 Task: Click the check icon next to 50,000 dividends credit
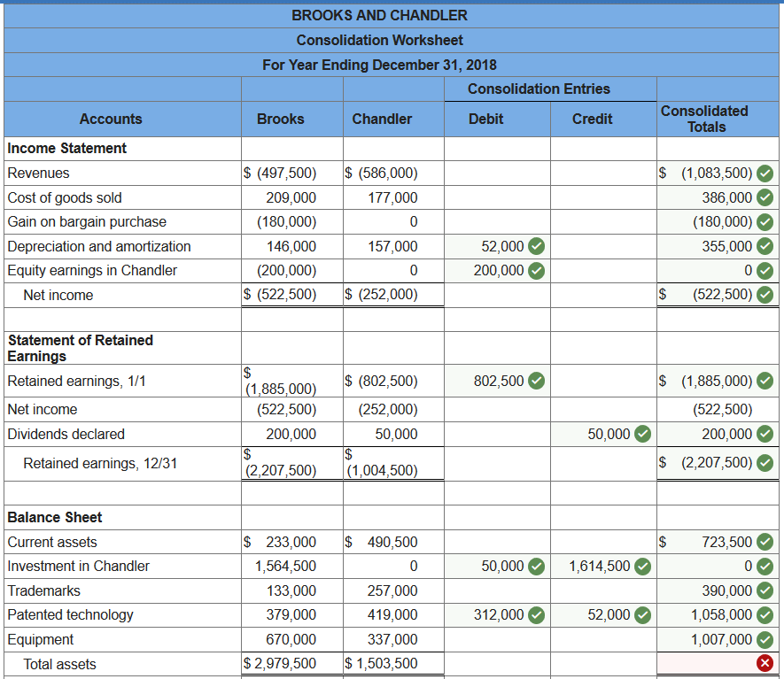tap(642, 434)
